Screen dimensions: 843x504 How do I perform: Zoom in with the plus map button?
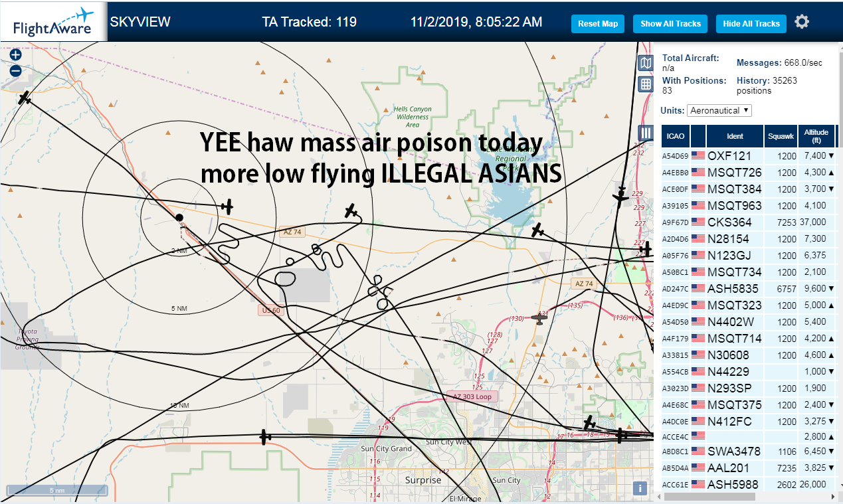click(16, 55)
